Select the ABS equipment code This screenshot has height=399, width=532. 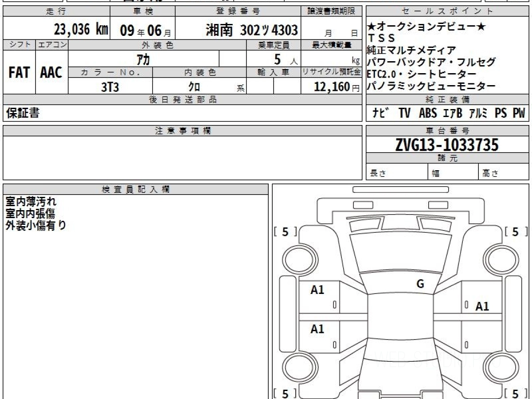tap(428, 113)
